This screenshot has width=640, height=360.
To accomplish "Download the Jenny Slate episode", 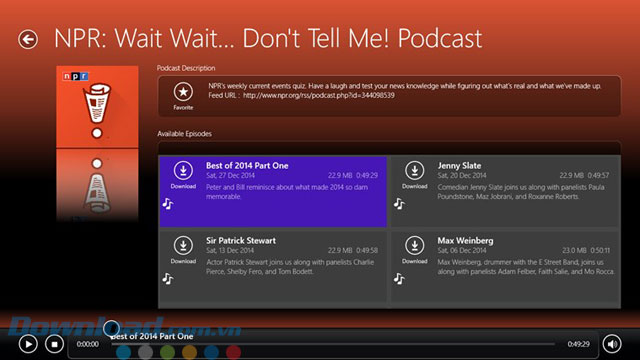I will coord(415,171).
